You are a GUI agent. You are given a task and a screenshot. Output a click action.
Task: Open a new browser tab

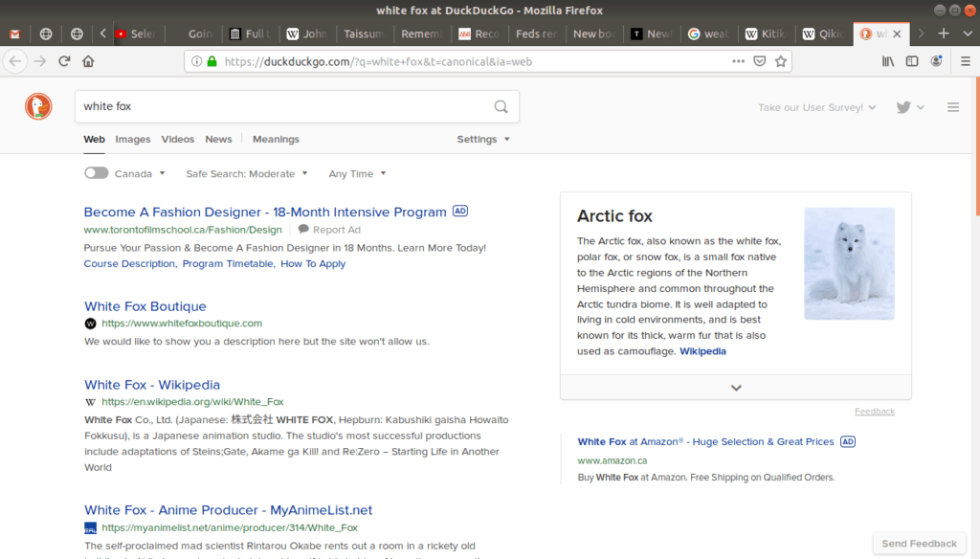[x=944, y=34]
